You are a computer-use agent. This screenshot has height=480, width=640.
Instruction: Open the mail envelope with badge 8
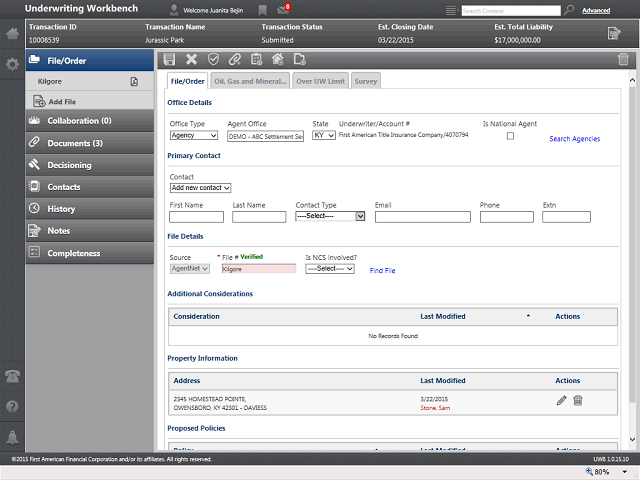tap(283, 9)
